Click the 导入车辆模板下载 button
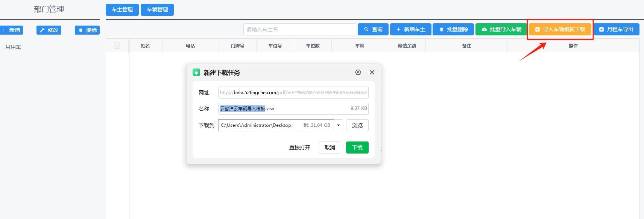Image resolution: width=644 pixels, height=219 pixels. pos(560,29)
